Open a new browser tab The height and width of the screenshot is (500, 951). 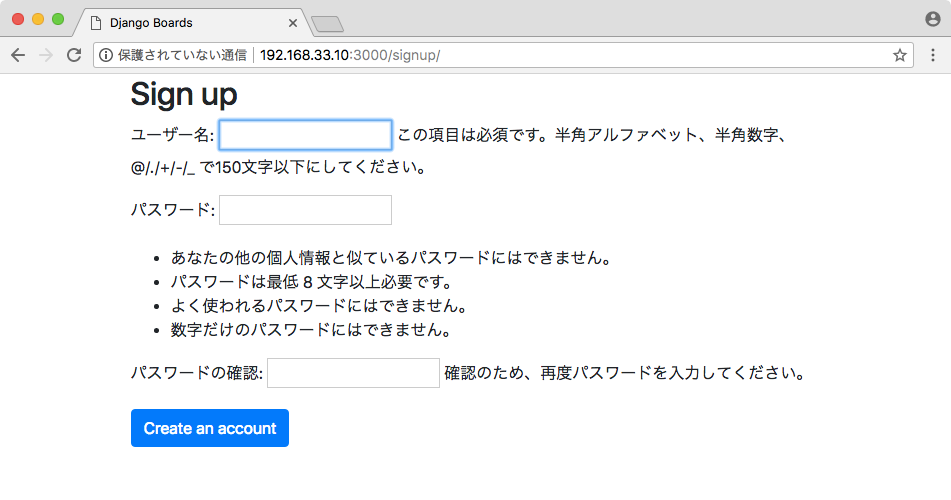328,24
